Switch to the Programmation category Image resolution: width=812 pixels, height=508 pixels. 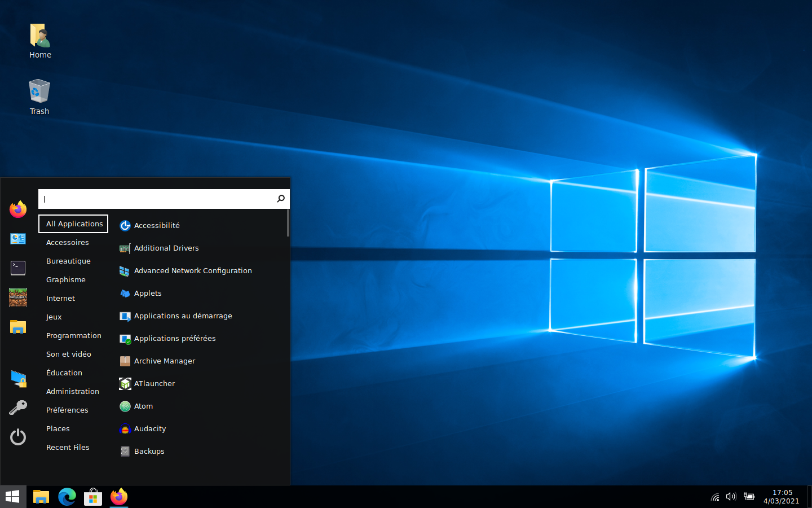coord(74,335)
